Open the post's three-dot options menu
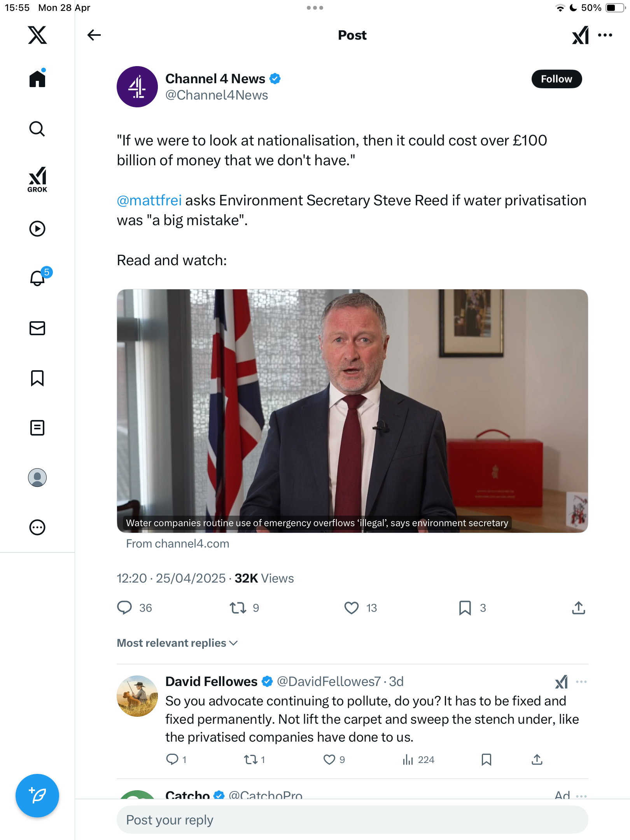 click(605, 35)
